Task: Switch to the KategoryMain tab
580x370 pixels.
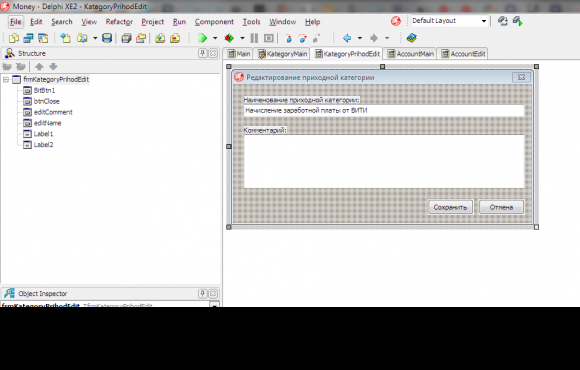Action: [283, 54]
